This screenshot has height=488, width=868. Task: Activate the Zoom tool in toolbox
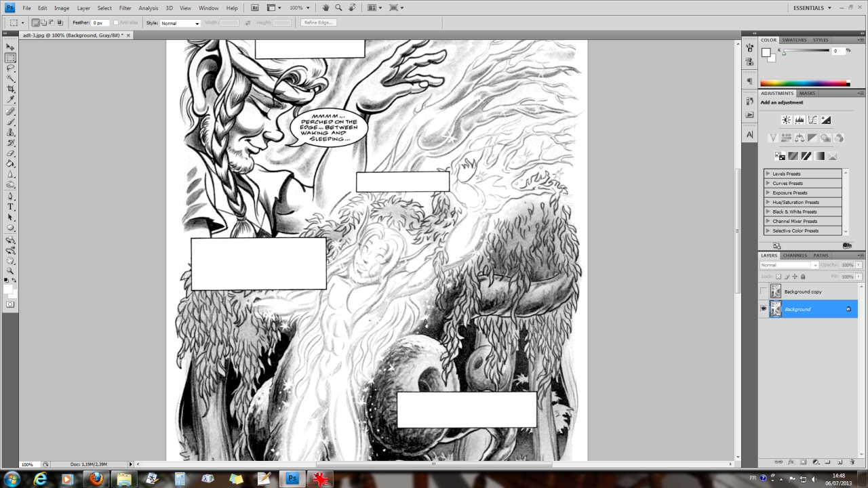(10, 270)
